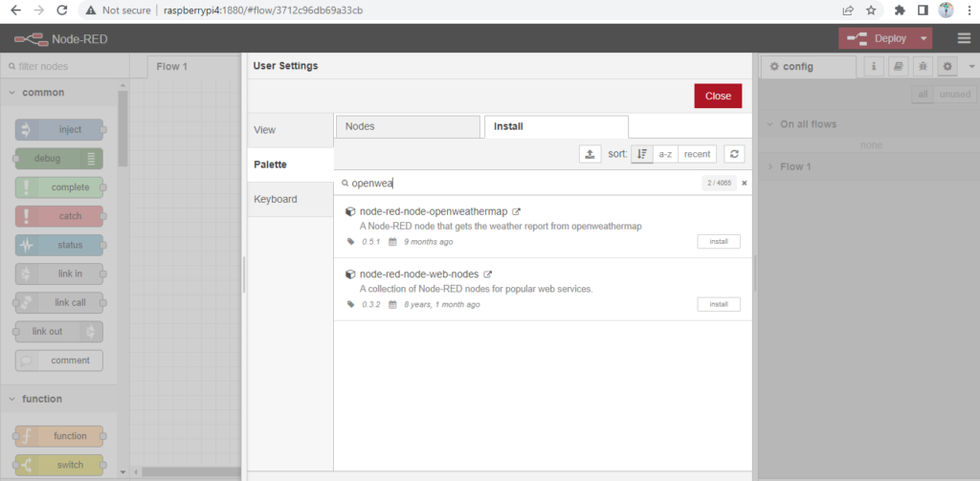Click the share page icon in address bar
Image resolution: width=980 pixels, height=481 pixels.
[848, 10]
